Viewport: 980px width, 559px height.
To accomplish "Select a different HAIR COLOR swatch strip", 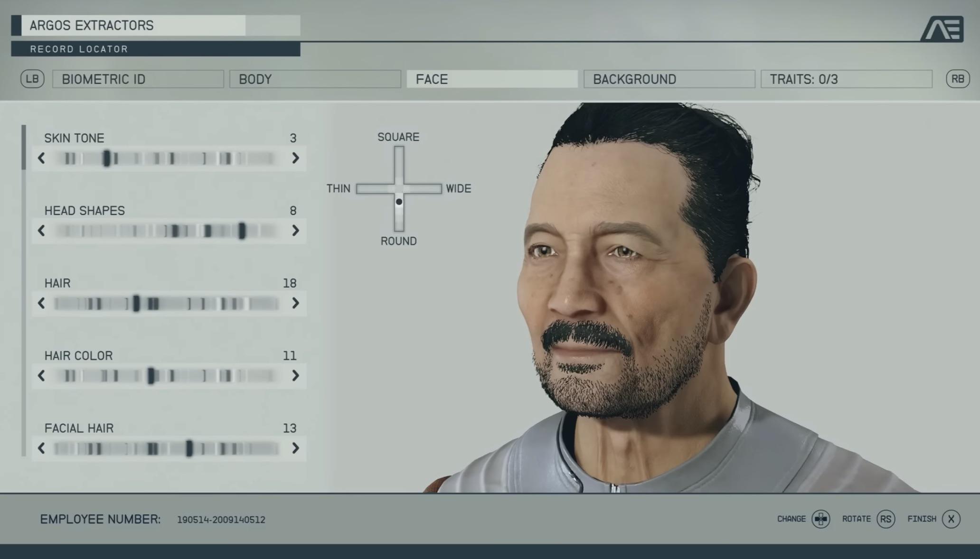I will click(169, 376).
